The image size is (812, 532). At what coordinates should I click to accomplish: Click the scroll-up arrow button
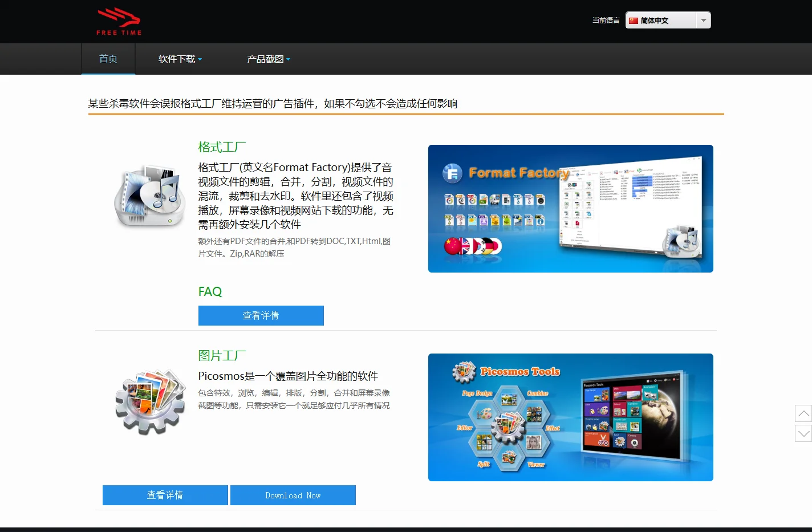pyautogui.click(x=803, y=413)
